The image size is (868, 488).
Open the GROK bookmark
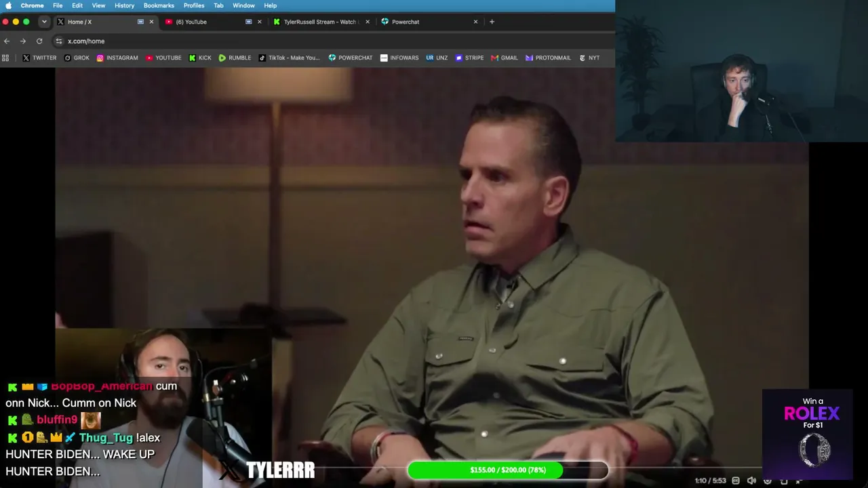coord(77,58)
